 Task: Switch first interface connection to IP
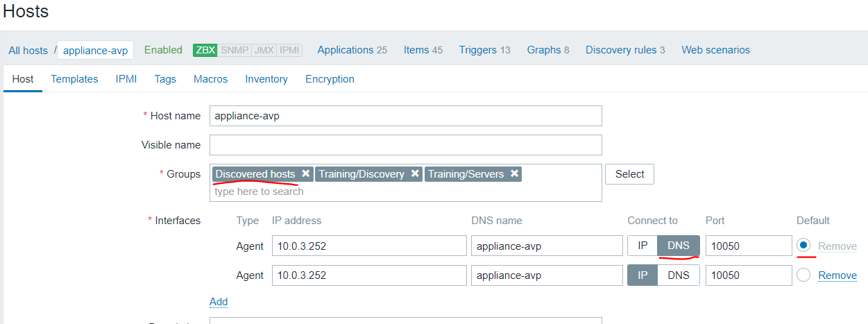coord(643,246)
